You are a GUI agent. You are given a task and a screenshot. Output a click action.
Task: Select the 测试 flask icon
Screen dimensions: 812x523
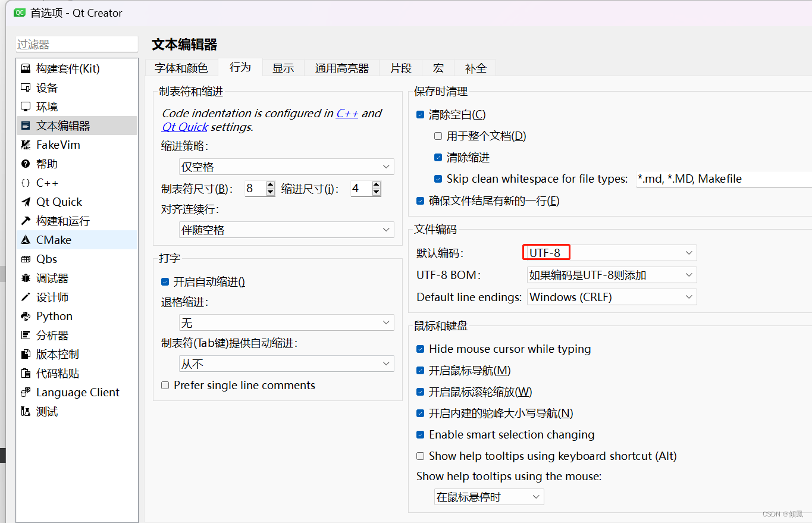[x=26, y=411]
